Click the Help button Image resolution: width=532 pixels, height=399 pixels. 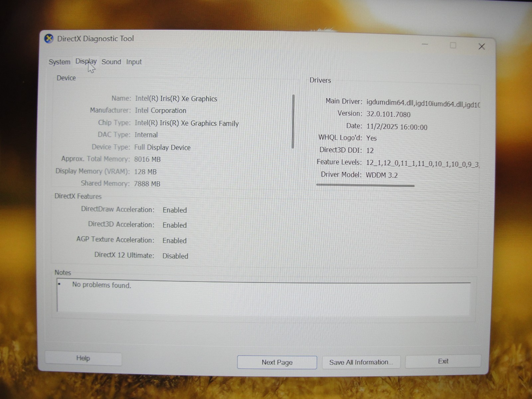[x=83, y=358]
